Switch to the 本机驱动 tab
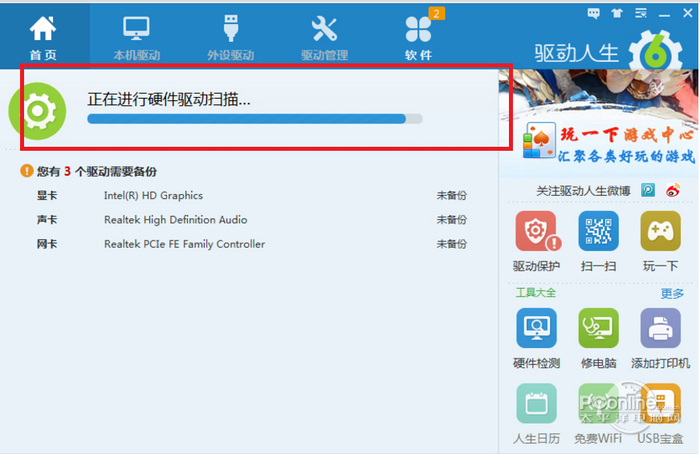 pyautogui.click(x=137, y=37)
